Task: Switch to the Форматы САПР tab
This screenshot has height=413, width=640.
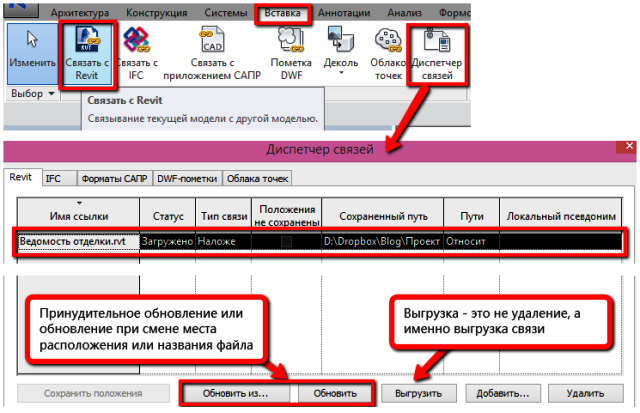Action: click(114, 178)
